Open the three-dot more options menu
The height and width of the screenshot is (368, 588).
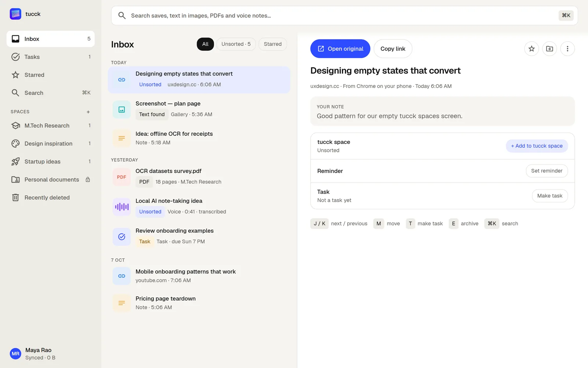(x=567, y=49)
